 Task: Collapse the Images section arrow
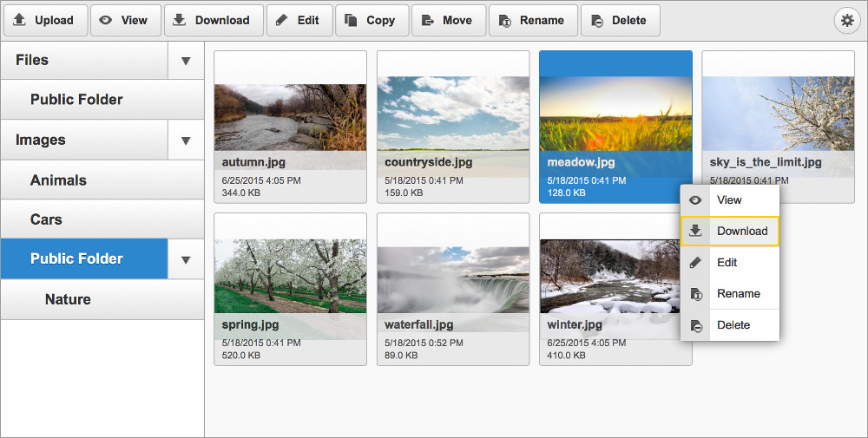[x=185, y=141]
